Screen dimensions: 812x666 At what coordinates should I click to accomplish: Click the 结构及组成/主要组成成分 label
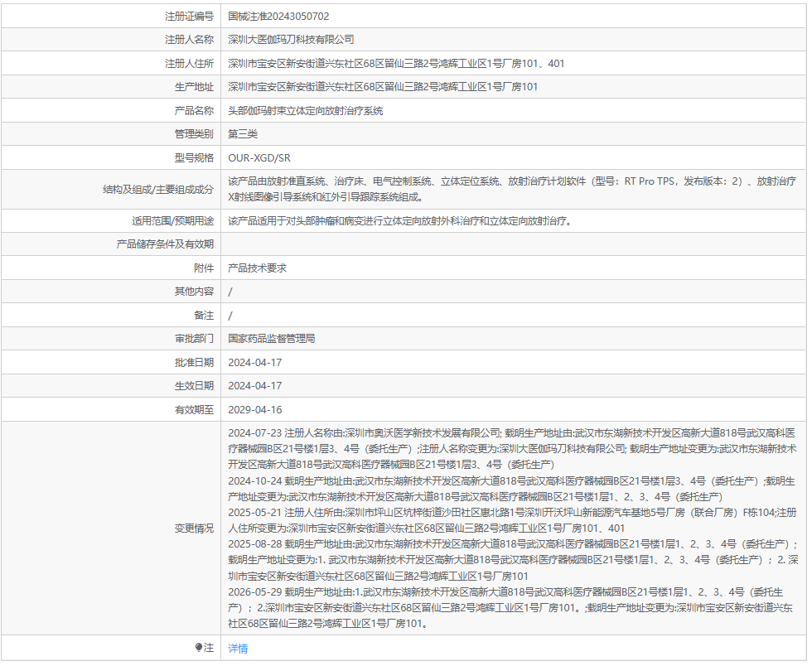pyautogui.click(x=158, y=189)
